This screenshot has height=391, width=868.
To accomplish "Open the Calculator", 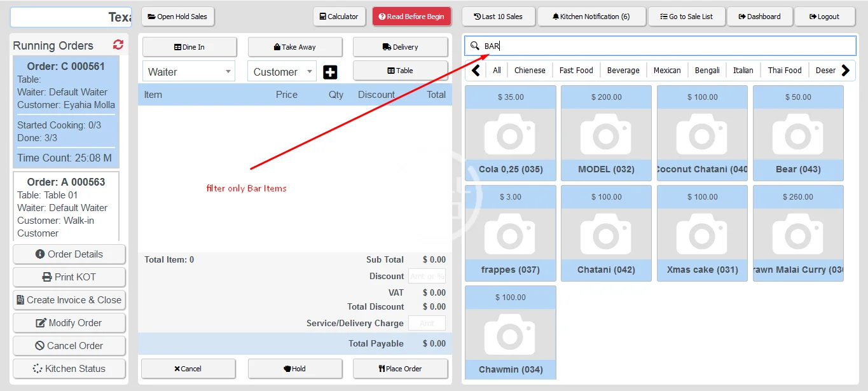I will point(340,17).
